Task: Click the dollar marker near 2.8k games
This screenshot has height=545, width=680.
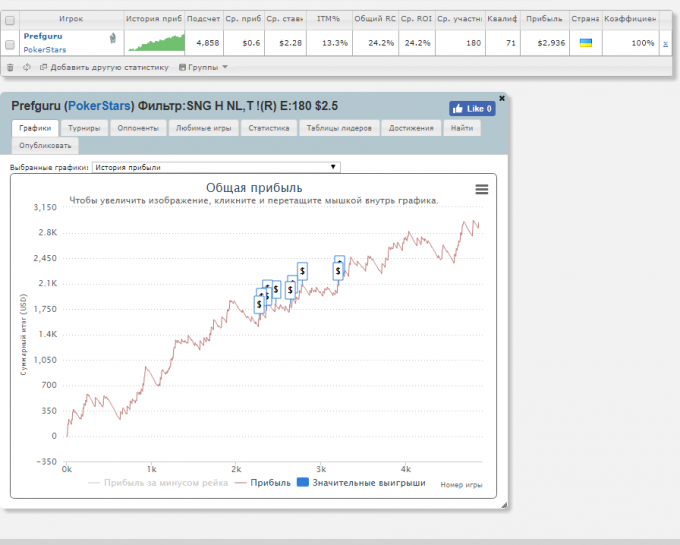Action: (x=302, y=271)
